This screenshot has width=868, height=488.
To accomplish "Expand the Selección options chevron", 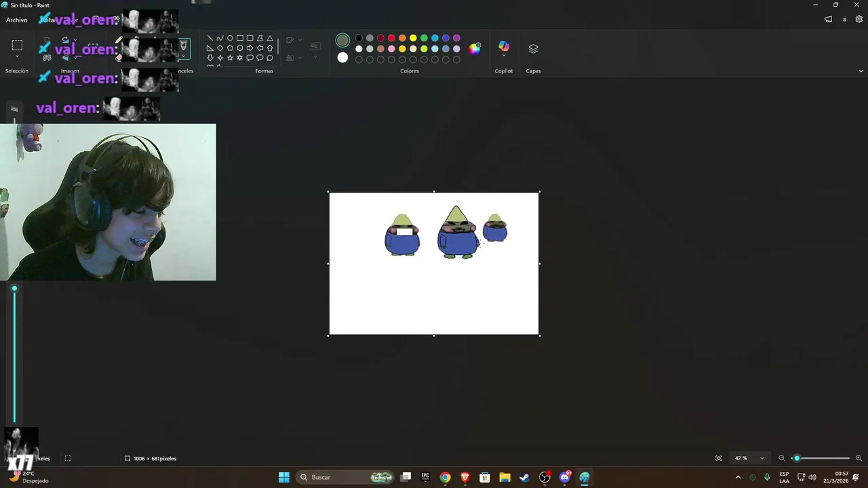I will pos(17,57).
